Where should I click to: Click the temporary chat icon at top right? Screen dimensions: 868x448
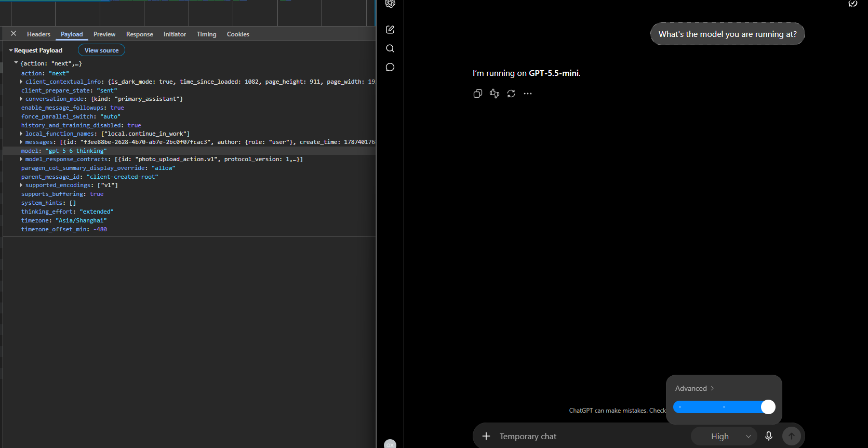point(853,4)
